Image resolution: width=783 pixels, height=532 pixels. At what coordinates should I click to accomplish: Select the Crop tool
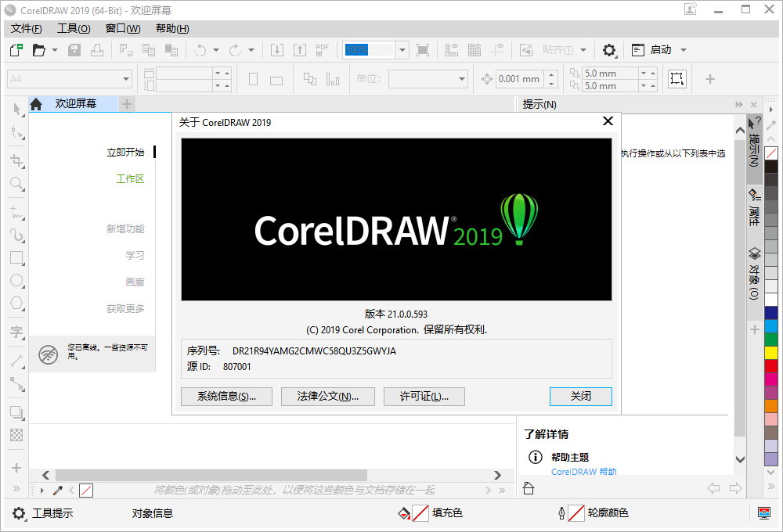click(16, 160)
